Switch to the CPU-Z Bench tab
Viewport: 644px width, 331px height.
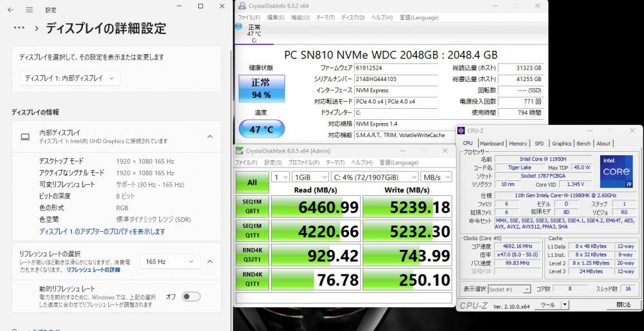tap(583, 144)
